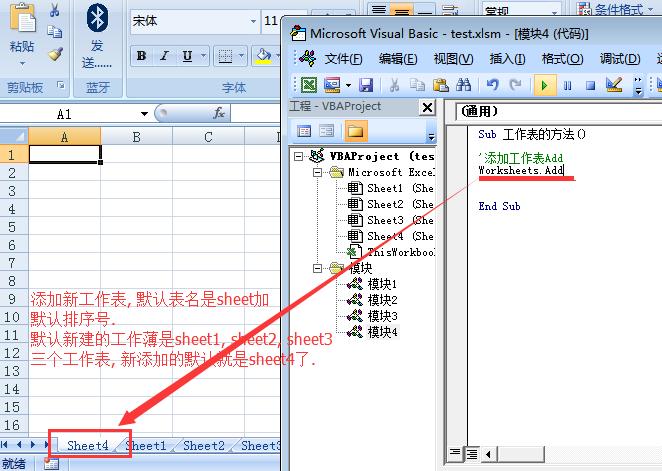Open the Name Box dropdown arrow
The image size is (662, 471).
144,114
